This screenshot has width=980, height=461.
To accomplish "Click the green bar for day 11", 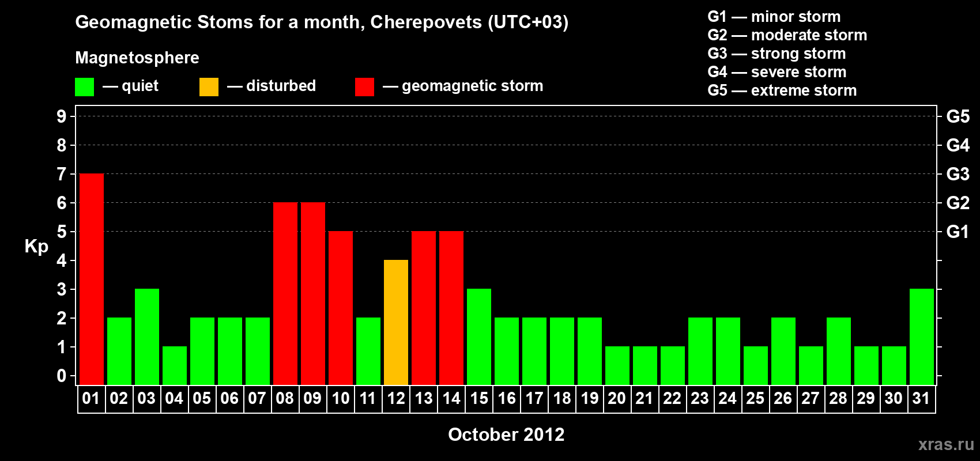I will (368, 352).
